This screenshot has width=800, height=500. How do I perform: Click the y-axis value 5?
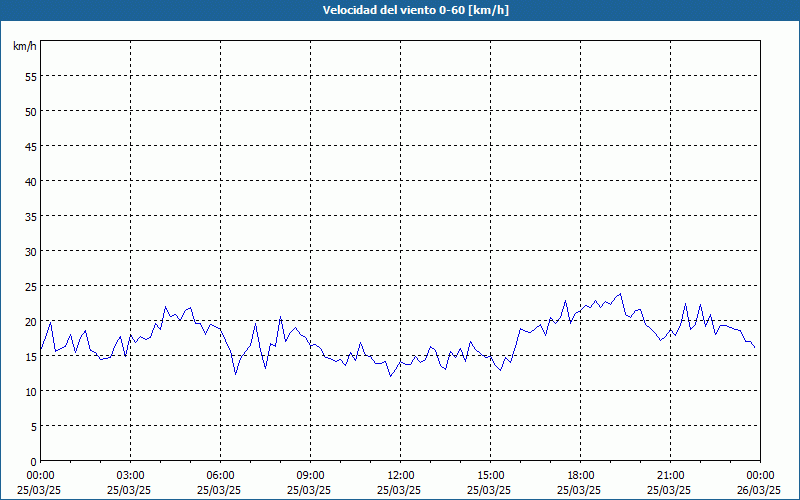click(34, 426)
